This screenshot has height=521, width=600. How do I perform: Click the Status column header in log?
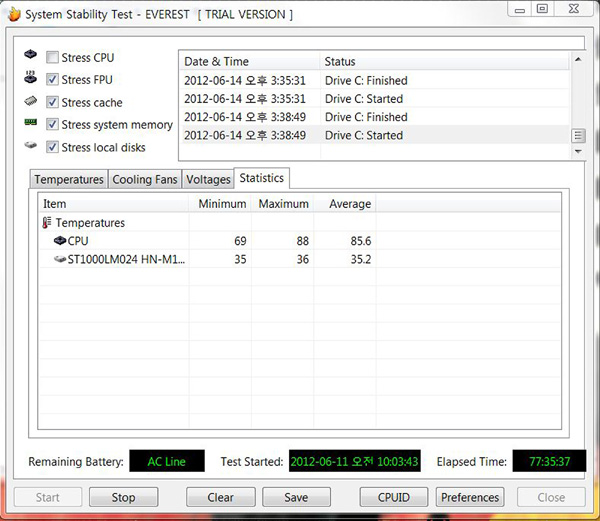pyautogui.click(x=445, y=62)
